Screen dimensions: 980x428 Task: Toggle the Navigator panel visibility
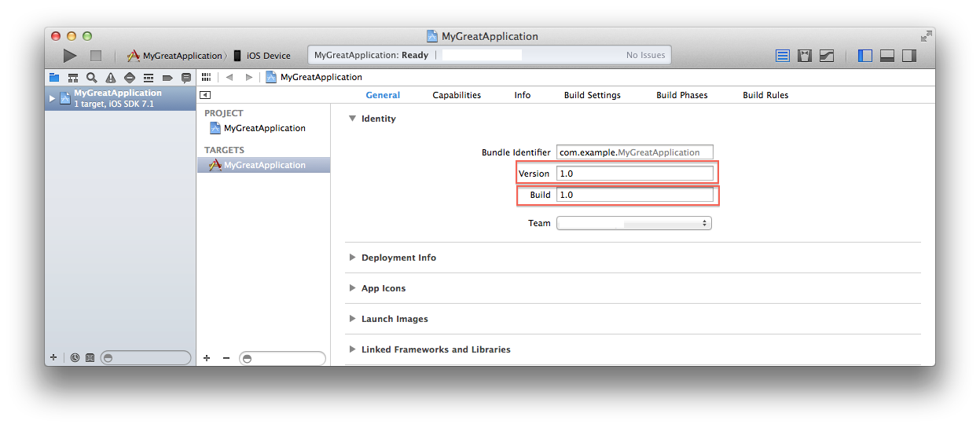[865, 56]
